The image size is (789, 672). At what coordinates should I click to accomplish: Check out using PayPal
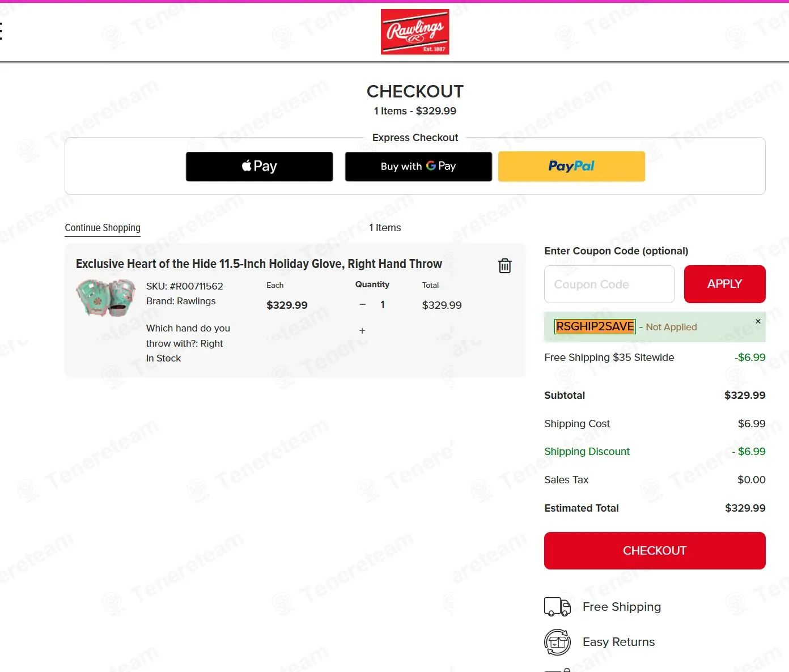(x=571, y=167)
